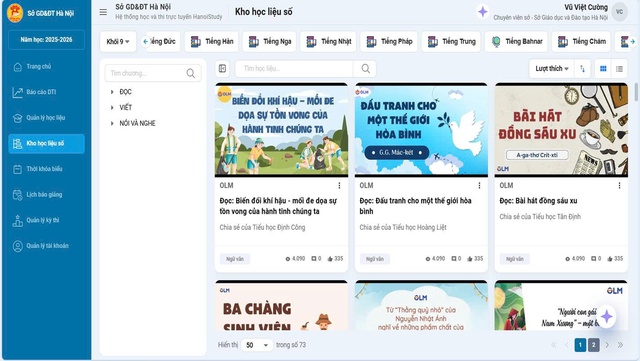The width and height of the screenshot is (640, 361).
Task: Open the Bài hát đồng sáu xu thumbnail
Action: point(561,130)
